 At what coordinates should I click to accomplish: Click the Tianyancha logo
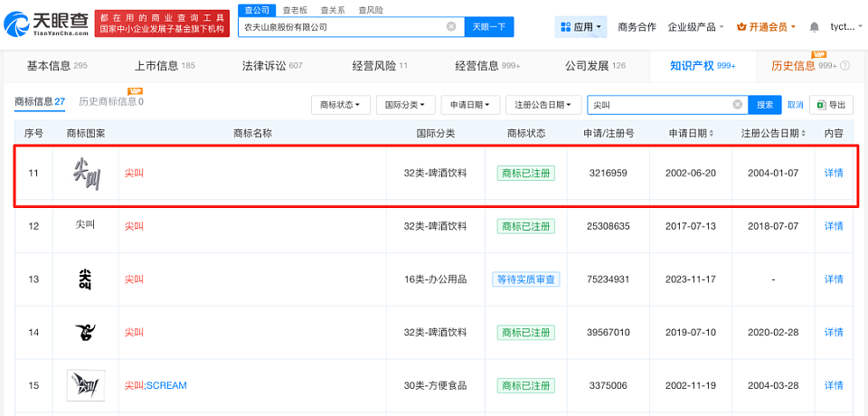coord(46,24)
